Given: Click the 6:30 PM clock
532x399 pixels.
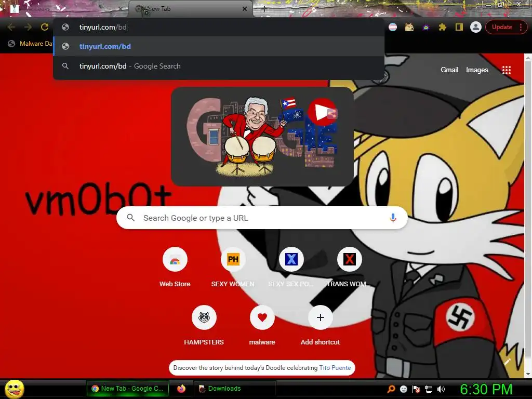Looking at the screenshot, I should point(486,389).
